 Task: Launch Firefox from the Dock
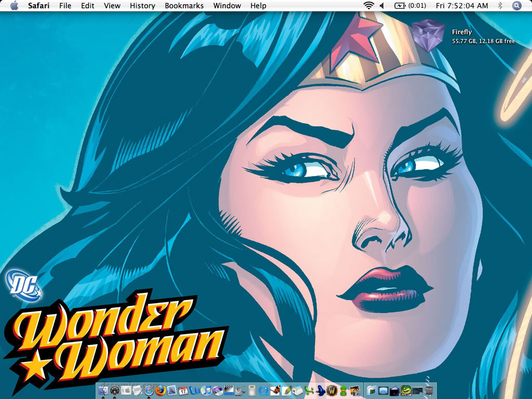pyautogui.click(x=161, y=391)
